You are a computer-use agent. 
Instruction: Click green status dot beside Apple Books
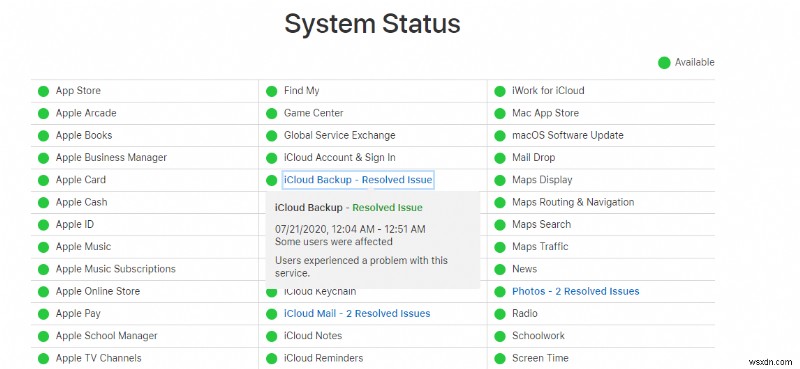[x=43, y=136]
